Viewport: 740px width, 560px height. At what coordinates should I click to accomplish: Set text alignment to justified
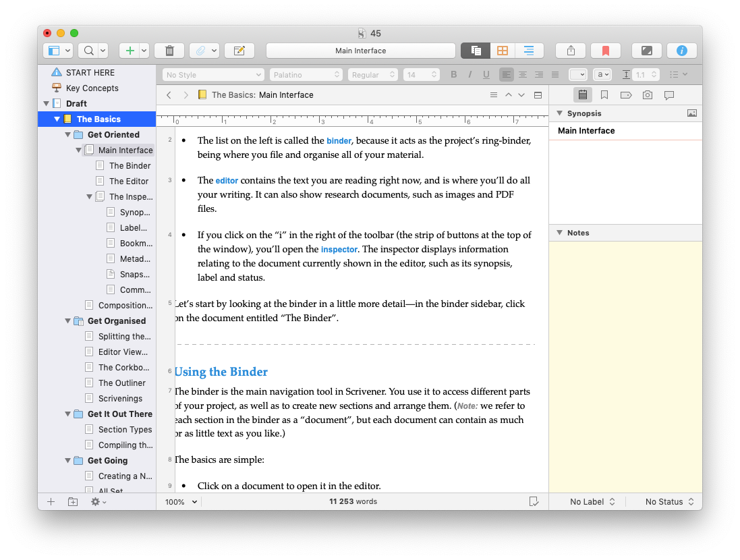[555, 75]
